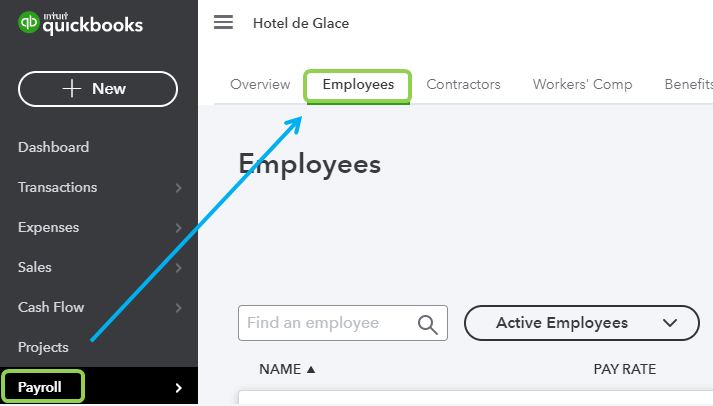Click the NAME sort arrow
Screen dimensions: 713x406
(311, 369)
